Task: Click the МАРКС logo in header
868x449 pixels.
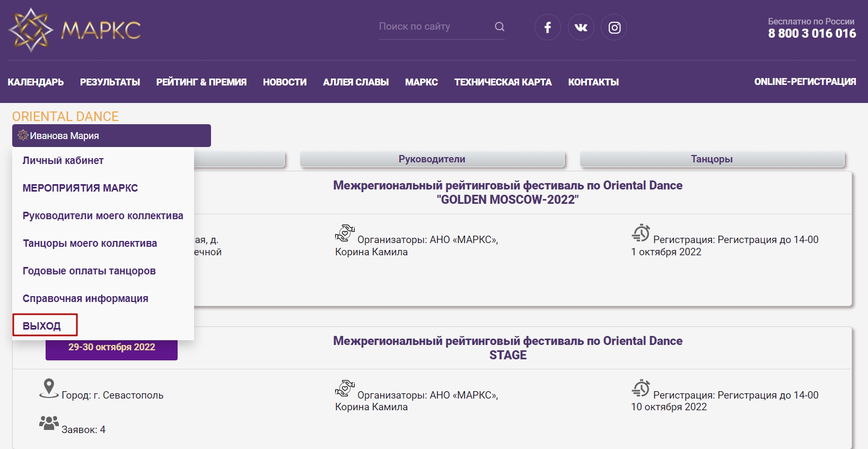Action: click(x=75, y=30)
